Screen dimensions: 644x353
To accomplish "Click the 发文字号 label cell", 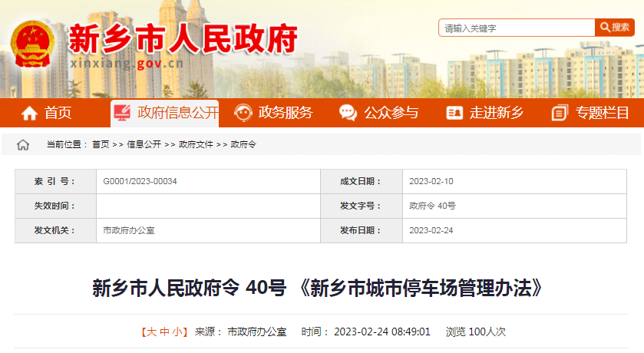I will point(362,206).
